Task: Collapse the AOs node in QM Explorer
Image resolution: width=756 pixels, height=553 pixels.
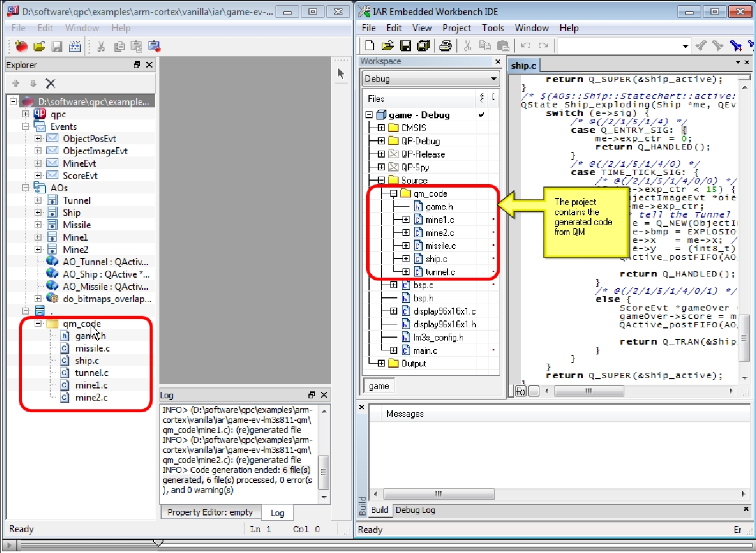Action: pos(26,188)
